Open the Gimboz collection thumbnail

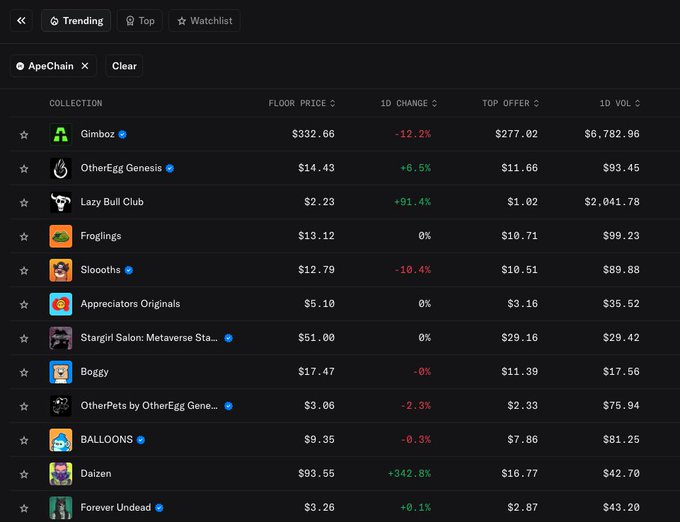pyautogui.click(x=61, y=134)
